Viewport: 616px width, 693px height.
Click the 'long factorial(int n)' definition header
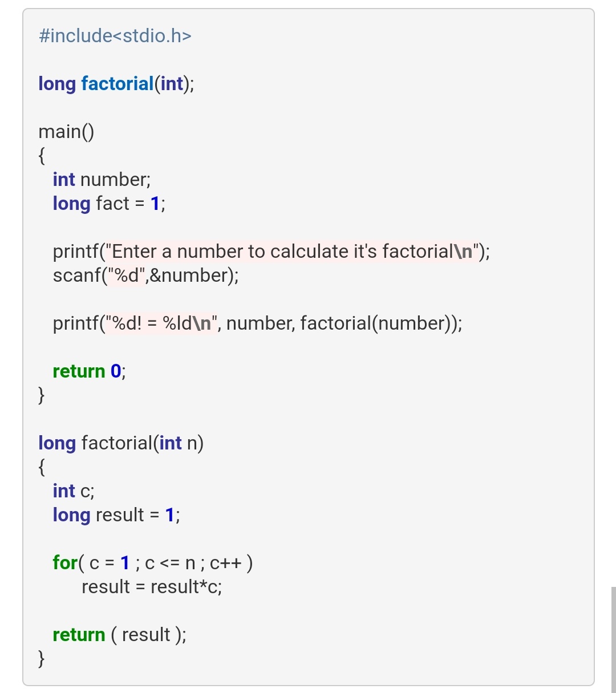pos(121,443)
